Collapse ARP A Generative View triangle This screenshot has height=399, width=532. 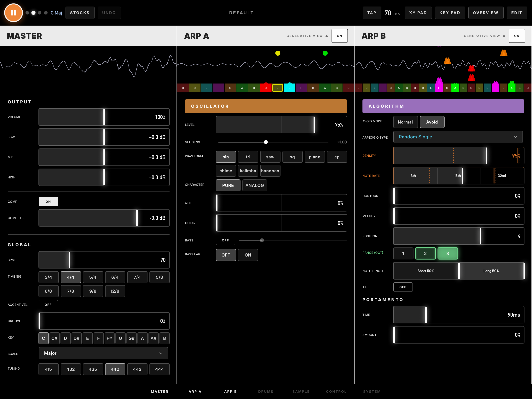pyautogui.click(x=327, y=36)
